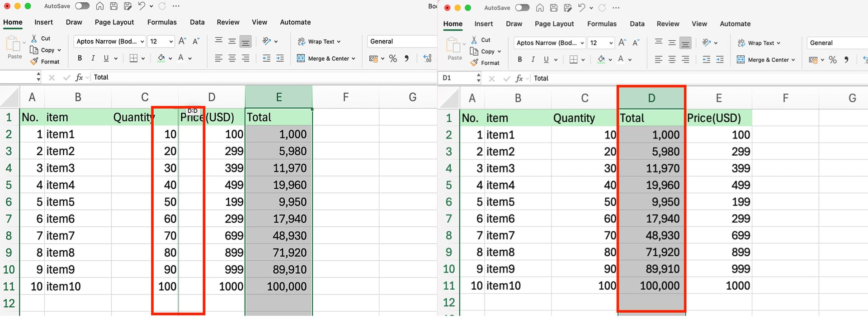Click Increase Font Size in the left window

(182, 41)
